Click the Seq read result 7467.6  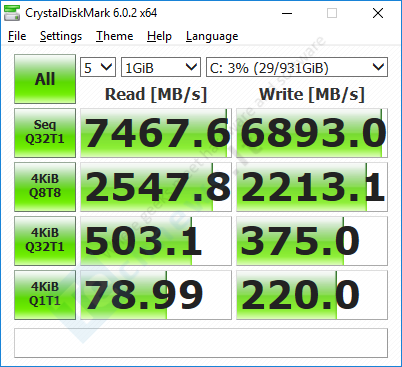[156, 133]
